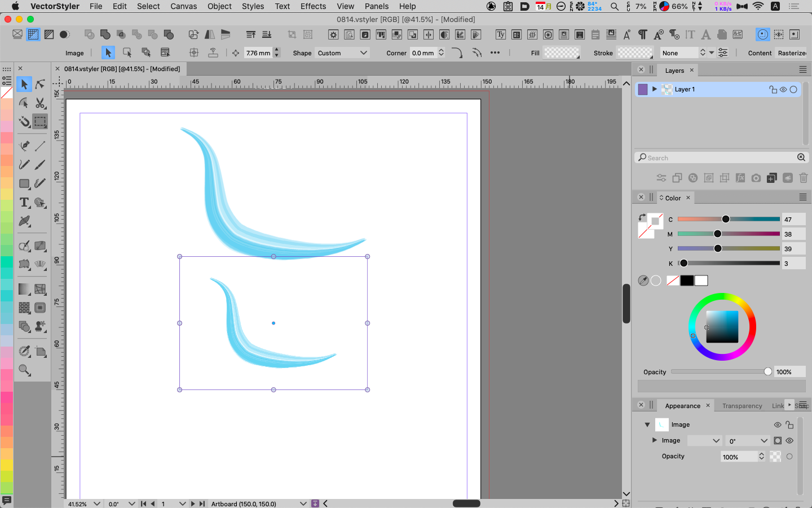Viewport: 812px width, 508px height.
Task: Activate the Zoom magnifier tool
Action: pos(24,370)
